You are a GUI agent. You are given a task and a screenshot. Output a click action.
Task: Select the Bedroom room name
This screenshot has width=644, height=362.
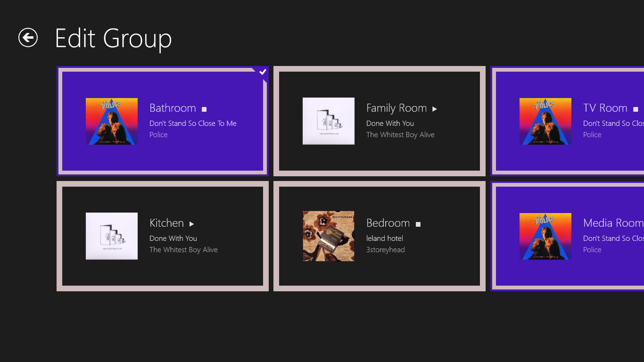tap(388, 223)
